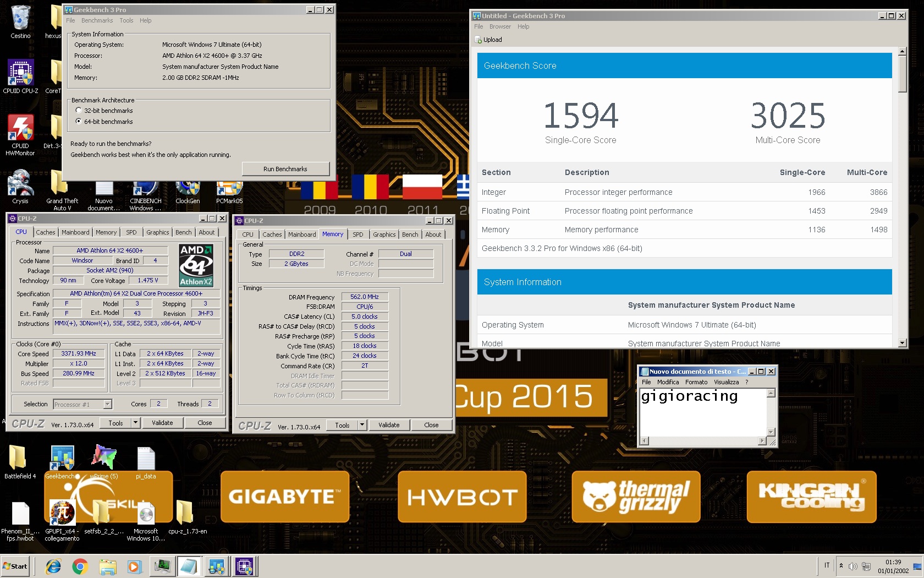Open the Phenom_II fps.hwbot file
This screenshot has width=924, height=578.
20,520
